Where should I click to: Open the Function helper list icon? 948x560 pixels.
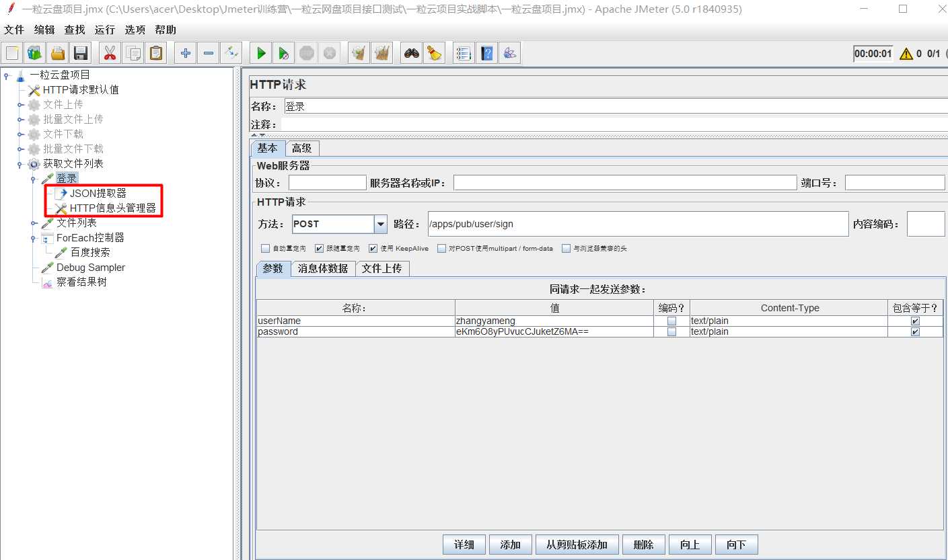click(464, 53)
